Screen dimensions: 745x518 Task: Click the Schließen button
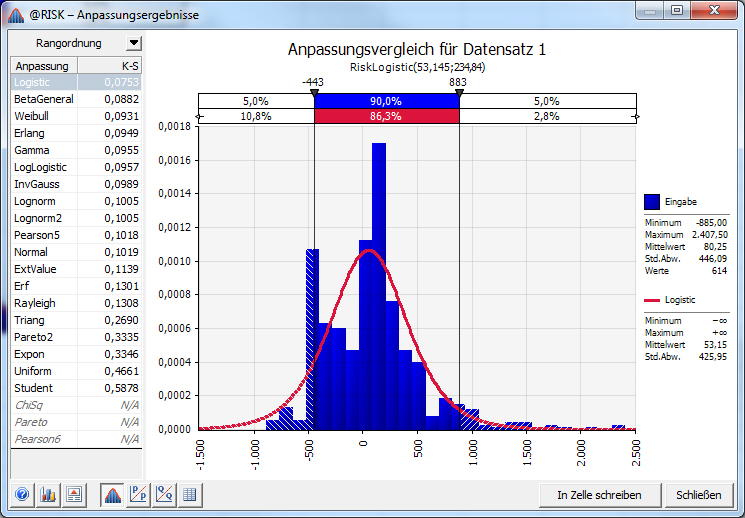pyautogui.click(x=698, y=495)
